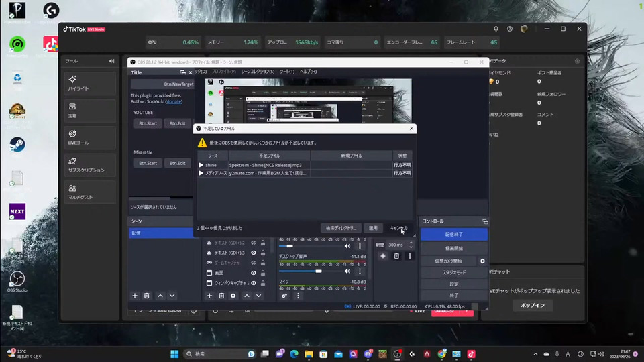Click the 検索ディレクトリ button

pyautogui.click(x=341, y=228)
